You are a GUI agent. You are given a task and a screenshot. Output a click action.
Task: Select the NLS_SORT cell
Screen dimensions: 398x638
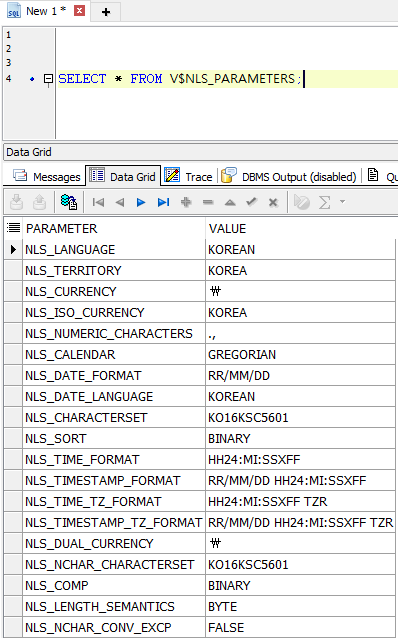click(114, 439)
